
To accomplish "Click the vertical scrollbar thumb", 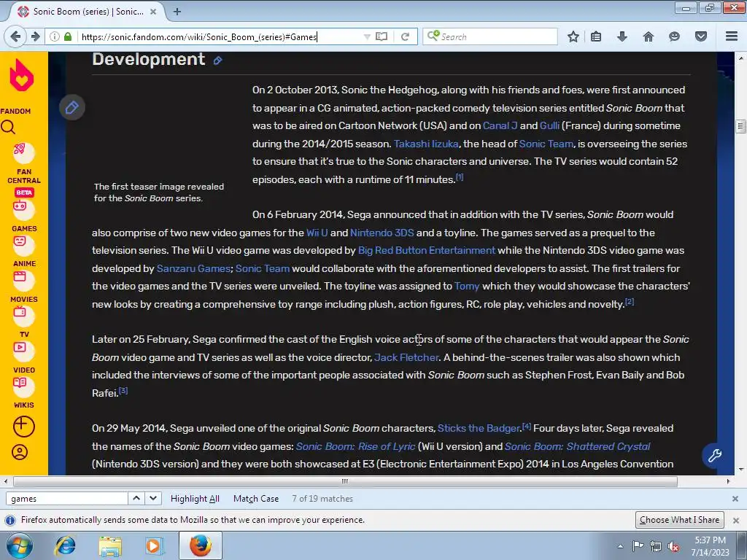I will coord(740,126).
